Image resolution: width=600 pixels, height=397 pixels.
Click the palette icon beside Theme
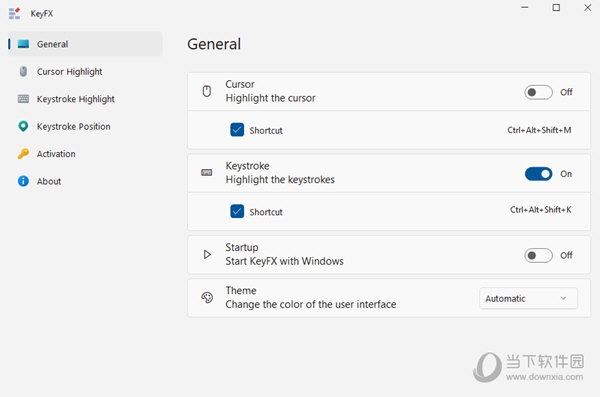[207, 297]
